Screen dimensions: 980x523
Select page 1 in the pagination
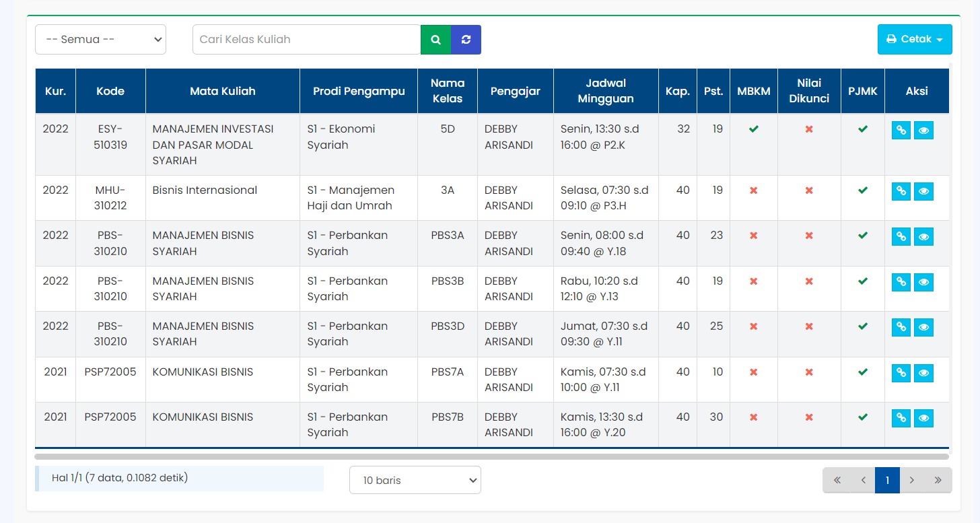[x=887, y=481]
